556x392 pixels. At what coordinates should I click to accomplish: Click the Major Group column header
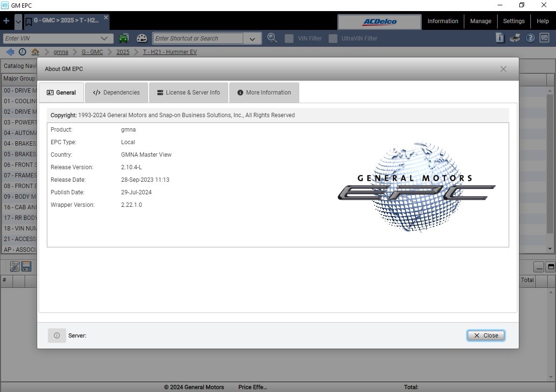[x=19, y=79]
